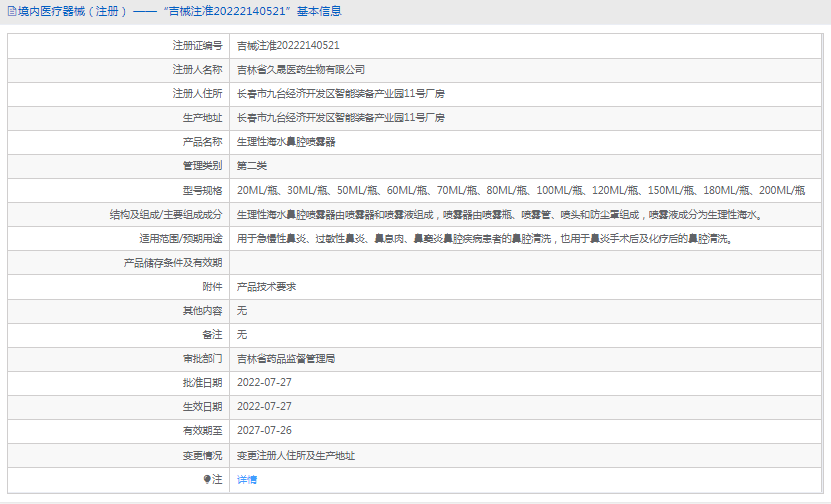Click approval department 吉林省药品监督管理局
The image size is (831, 504).
[286, 359]
